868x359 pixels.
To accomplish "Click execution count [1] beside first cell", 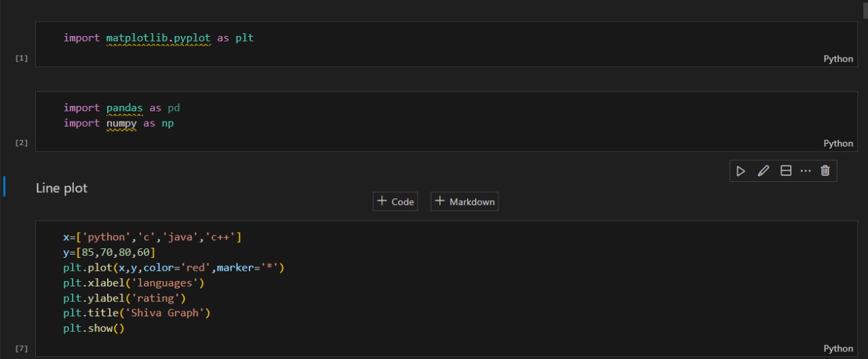I will click(x=22, y=58).
